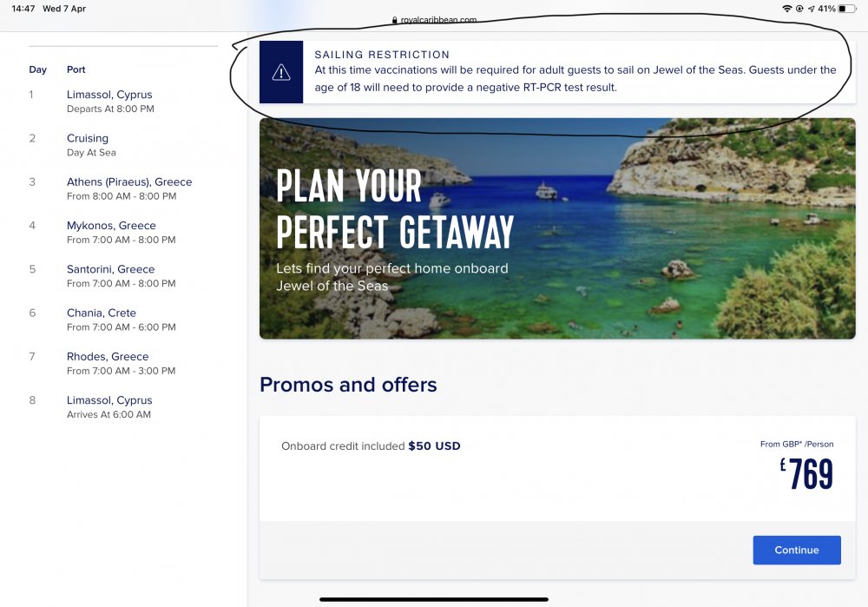
Task: Click the Plan Your Perfect Getaway banner
Action: coord(557,228)
